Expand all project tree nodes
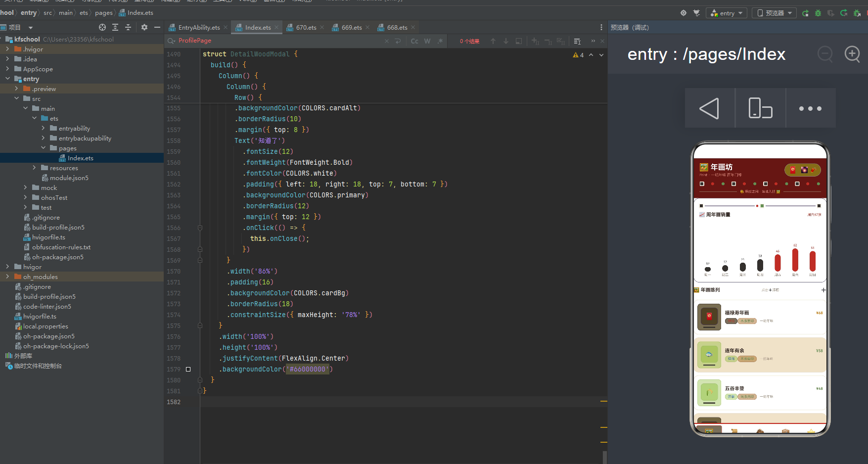868x464 pixels. click(115, 27)
